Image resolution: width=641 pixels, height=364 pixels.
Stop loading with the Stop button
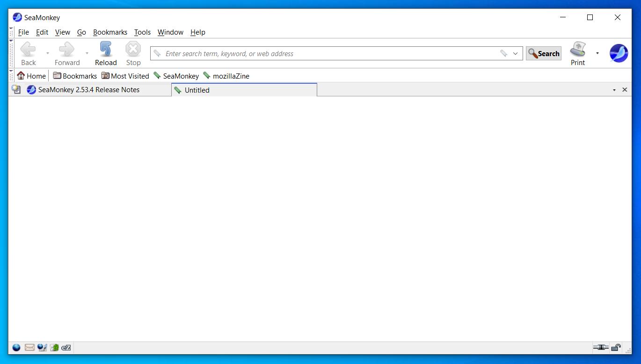(133, 53)
